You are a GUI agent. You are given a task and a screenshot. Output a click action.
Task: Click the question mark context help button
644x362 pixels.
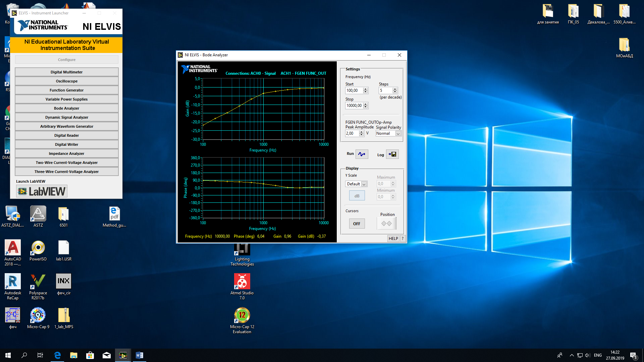[x=403, y=239]
